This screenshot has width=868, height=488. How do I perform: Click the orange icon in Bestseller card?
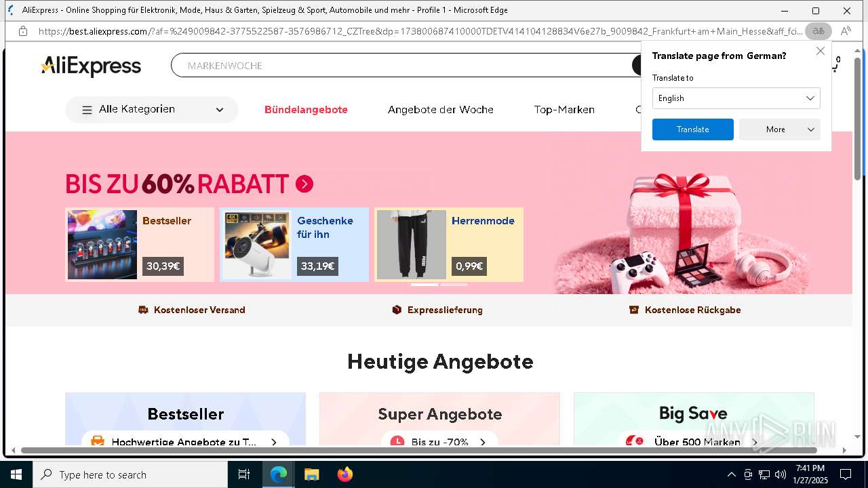[98, 441]
